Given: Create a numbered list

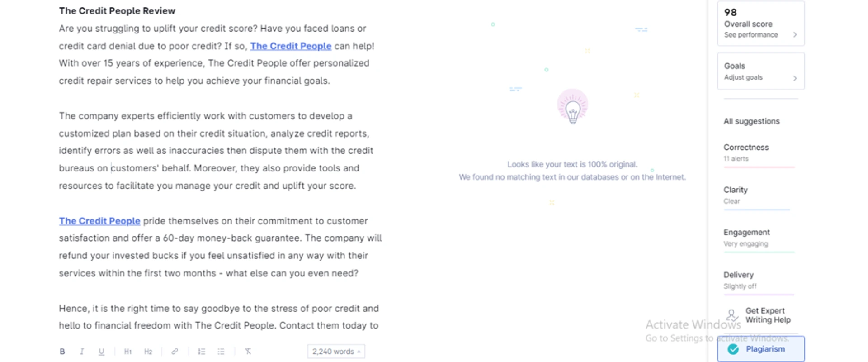Looking at the screenshot, I should pos(202,352).
